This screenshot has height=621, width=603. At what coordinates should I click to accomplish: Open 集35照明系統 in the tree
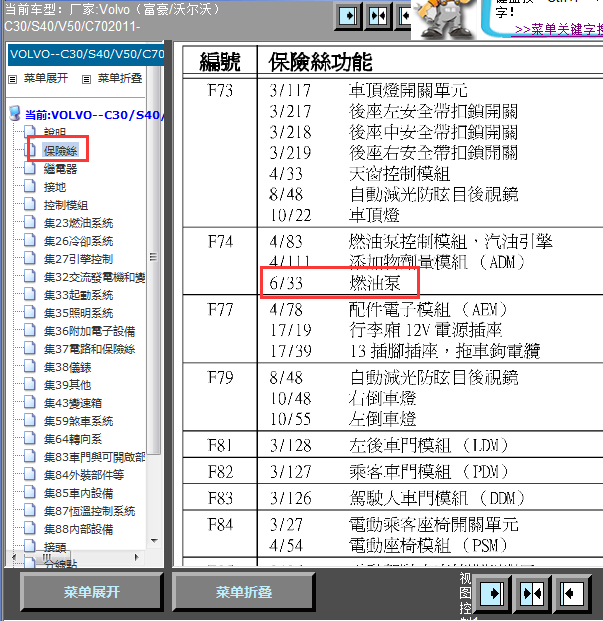click(78, 313)
